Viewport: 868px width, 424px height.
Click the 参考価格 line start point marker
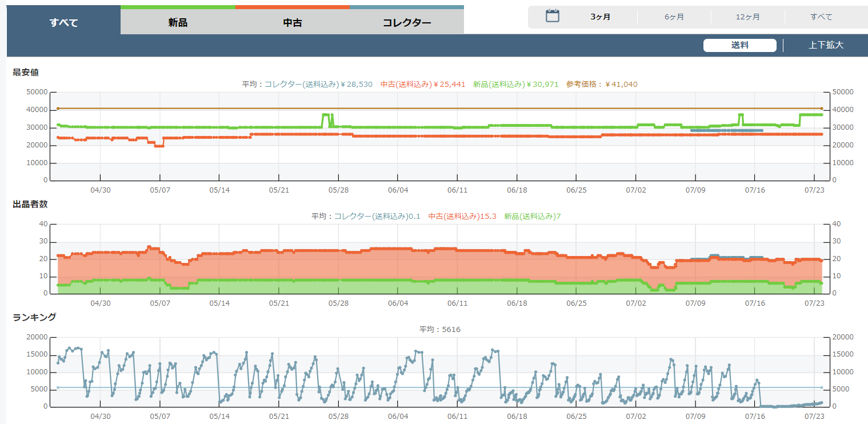point(58,108)
